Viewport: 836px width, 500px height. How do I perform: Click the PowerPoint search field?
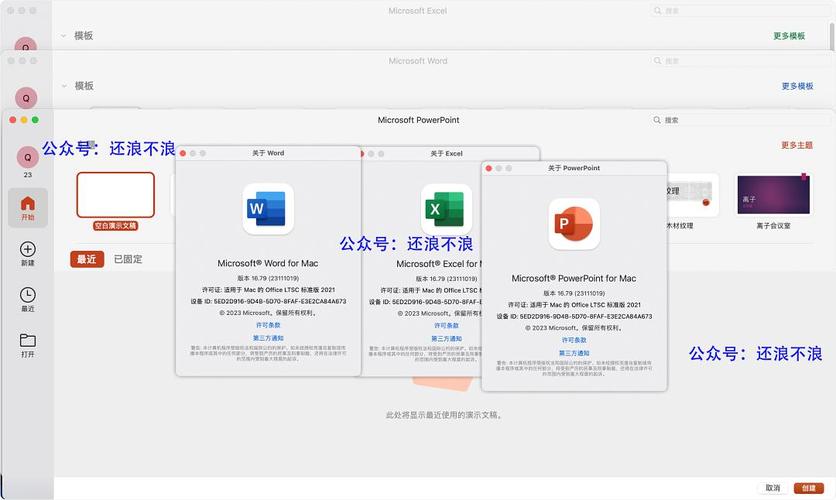(x=740, y=120)
